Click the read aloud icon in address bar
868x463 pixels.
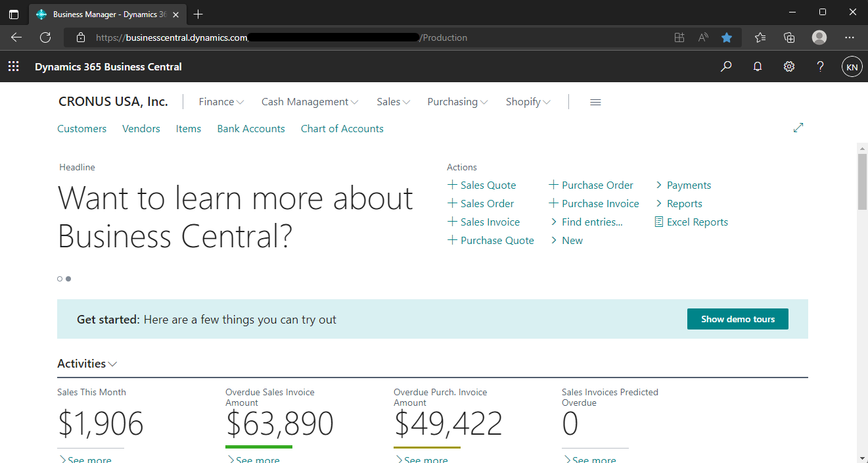[x=703, y=37]
